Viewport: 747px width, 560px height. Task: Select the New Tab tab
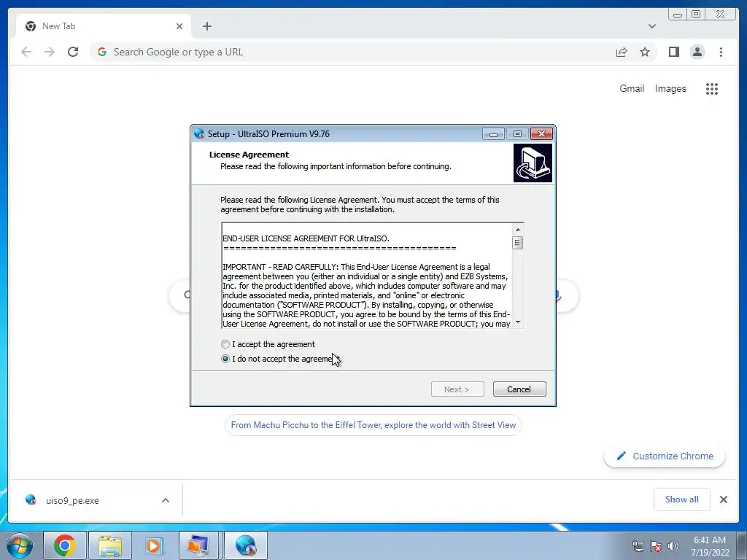tap(103, 26)
